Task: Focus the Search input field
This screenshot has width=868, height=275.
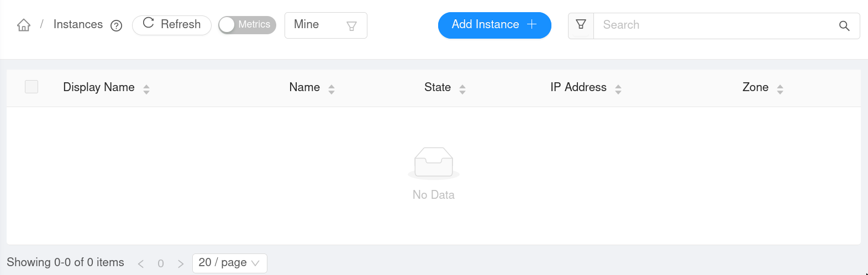Action: [716, 25]
